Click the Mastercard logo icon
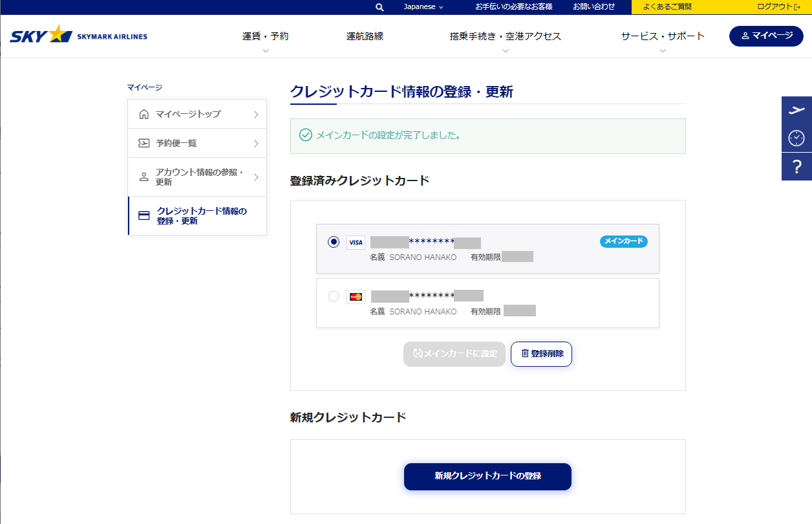Image resolution: width=812 pixels, height=524 pixels. pyautogui.click(x=356, y=297)
